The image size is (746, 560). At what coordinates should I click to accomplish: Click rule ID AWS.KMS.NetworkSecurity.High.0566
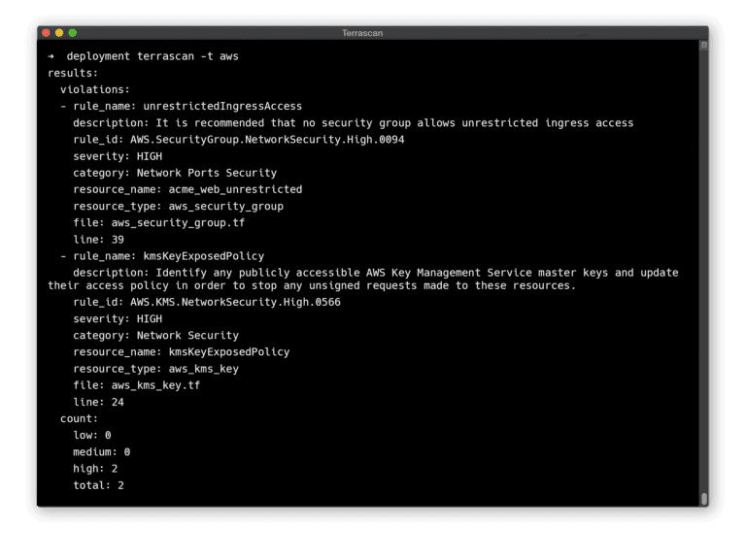coord(235,302)
